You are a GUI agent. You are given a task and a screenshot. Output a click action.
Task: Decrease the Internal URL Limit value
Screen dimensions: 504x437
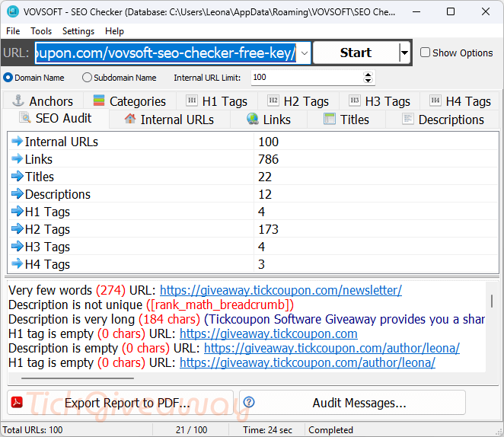[368, 81]
